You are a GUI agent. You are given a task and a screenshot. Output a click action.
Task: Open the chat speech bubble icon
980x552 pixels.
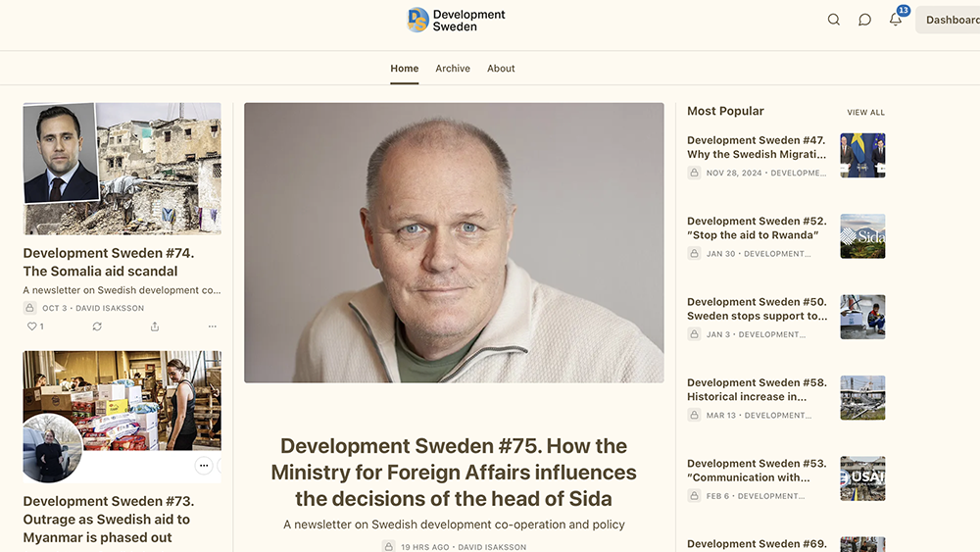pyautogui.click(x=864, y=20)
